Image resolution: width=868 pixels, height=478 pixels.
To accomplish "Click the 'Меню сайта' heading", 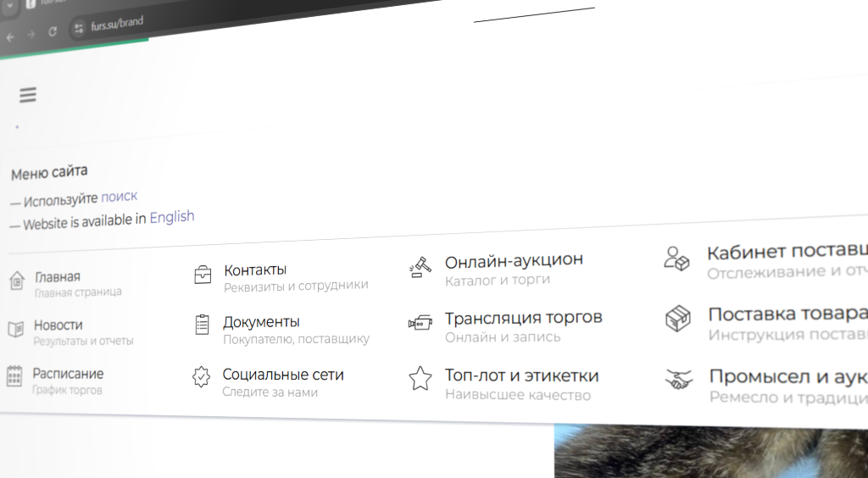I will point(49,173).
